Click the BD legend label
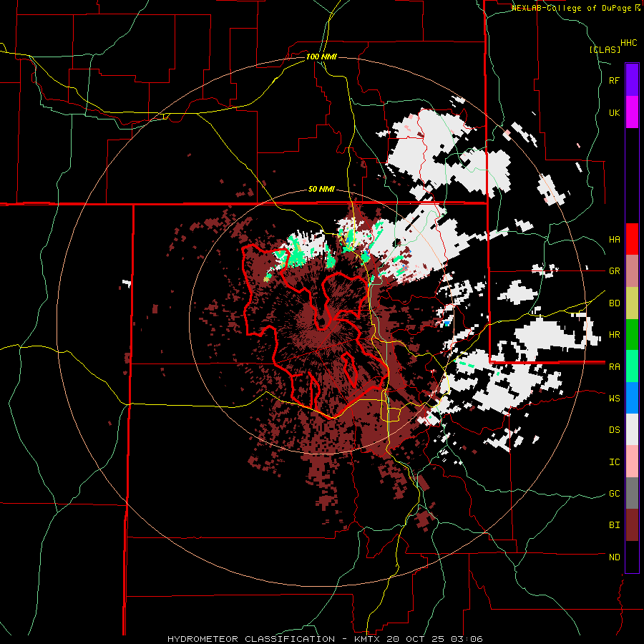 point(614,303)
